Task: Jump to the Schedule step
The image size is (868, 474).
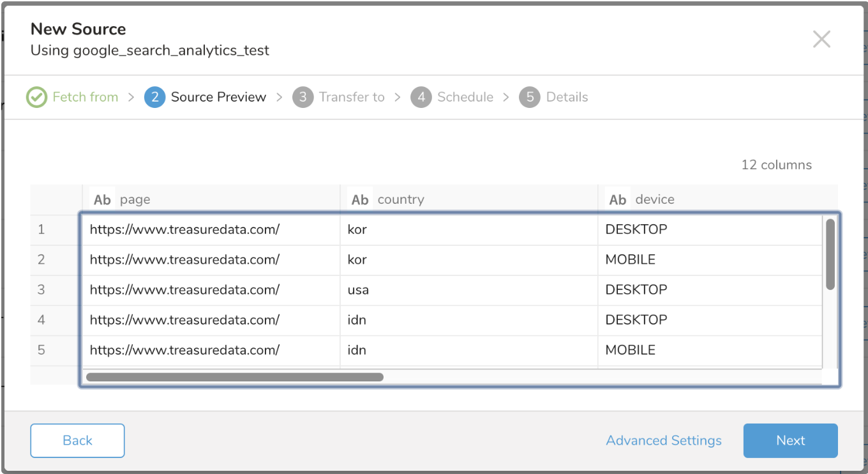Action: click(x=465, y=97)
